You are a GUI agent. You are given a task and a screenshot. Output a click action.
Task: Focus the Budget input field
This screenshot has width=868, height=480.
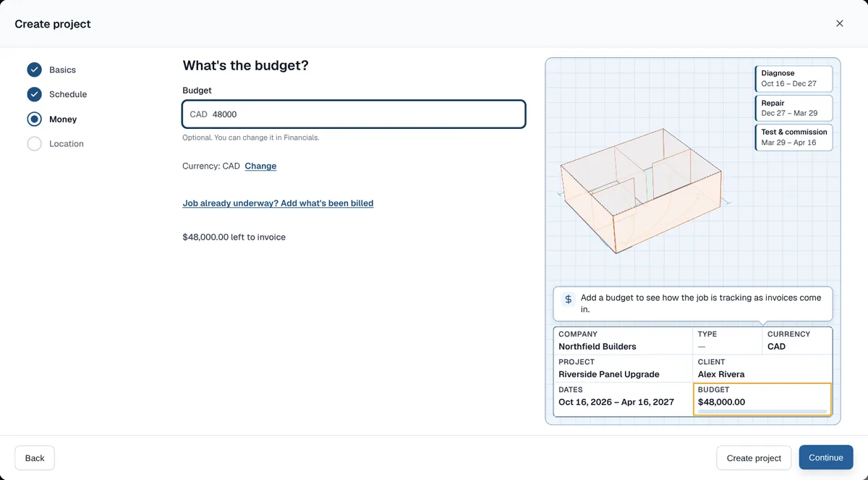(354, 114)
